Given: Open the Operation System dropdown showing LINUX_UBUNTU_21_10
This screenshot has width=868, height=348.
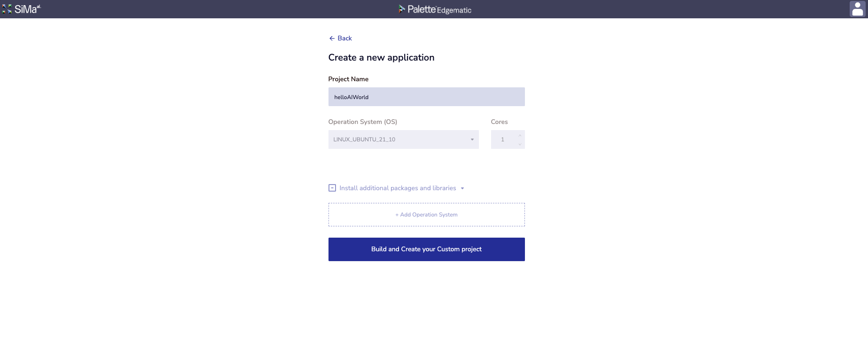Looking at the screenshot, I should (x=399, y=139).
